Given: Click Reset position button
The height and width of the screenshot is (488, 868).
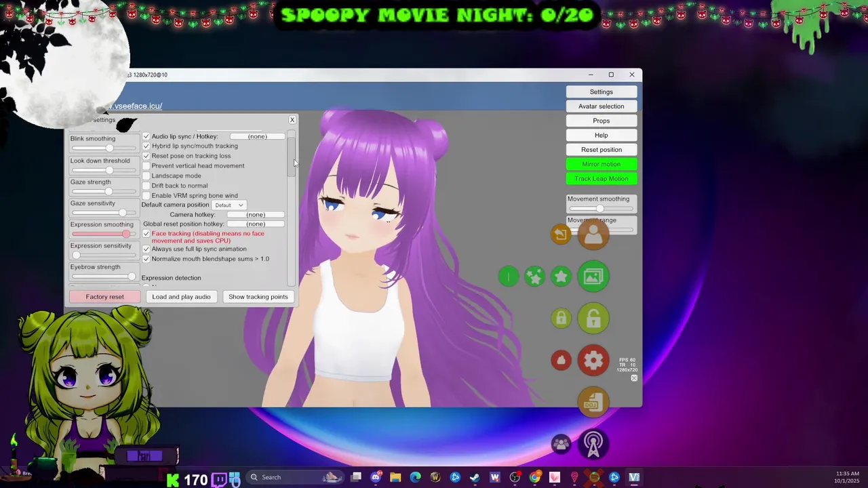Looking at the screenshot, I should click(601, 150).
